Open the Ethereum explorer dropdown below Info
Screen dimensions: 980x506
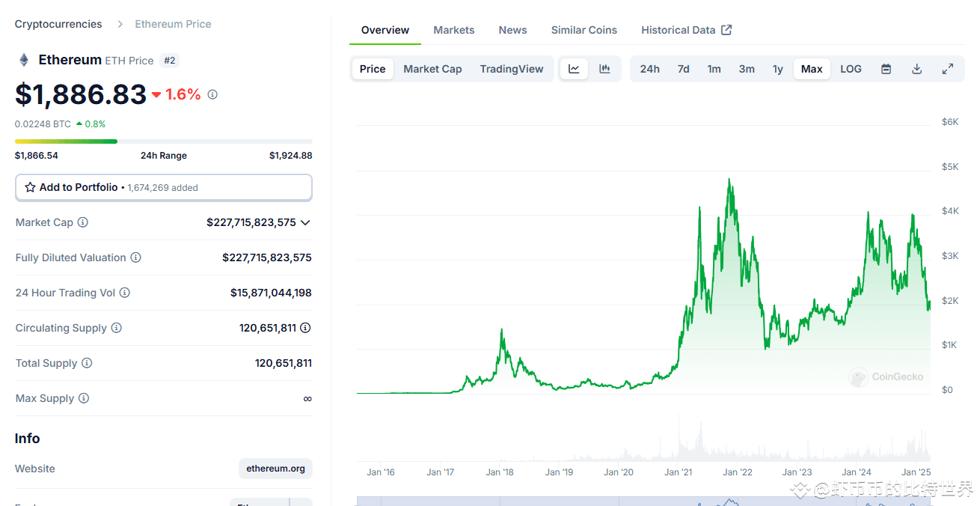coord(271,502)
